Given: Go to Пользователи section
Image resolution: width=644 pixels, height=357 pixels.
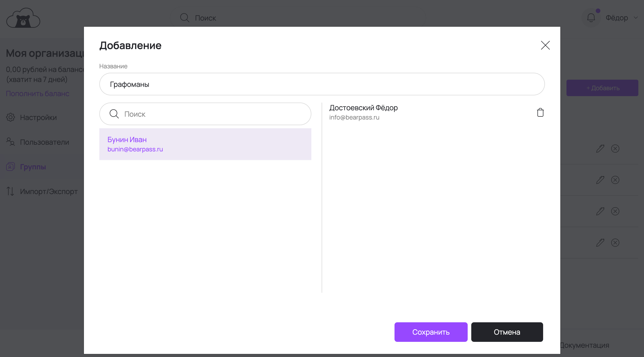Looking at the screenshot, I should click(44, 142).
